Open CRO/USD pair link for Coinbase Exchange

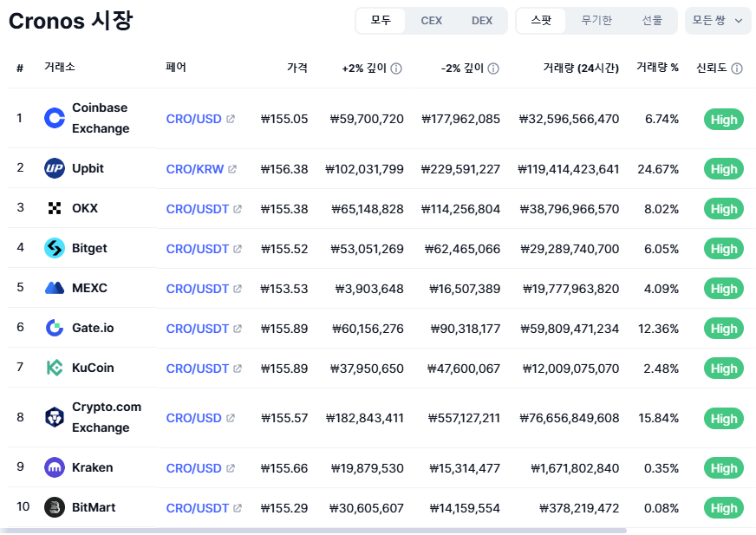194,119
